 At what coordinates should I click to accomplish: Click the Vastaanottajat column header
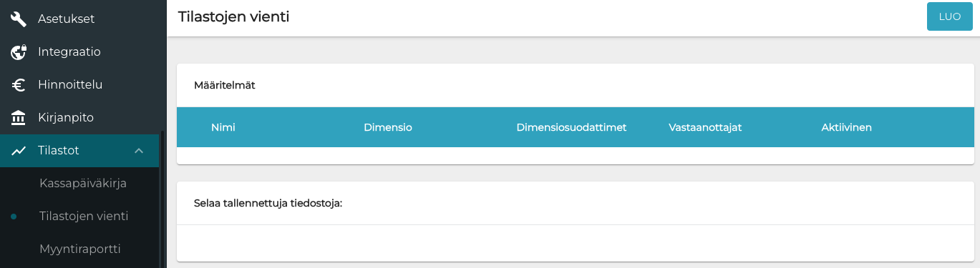click(705, 127)
